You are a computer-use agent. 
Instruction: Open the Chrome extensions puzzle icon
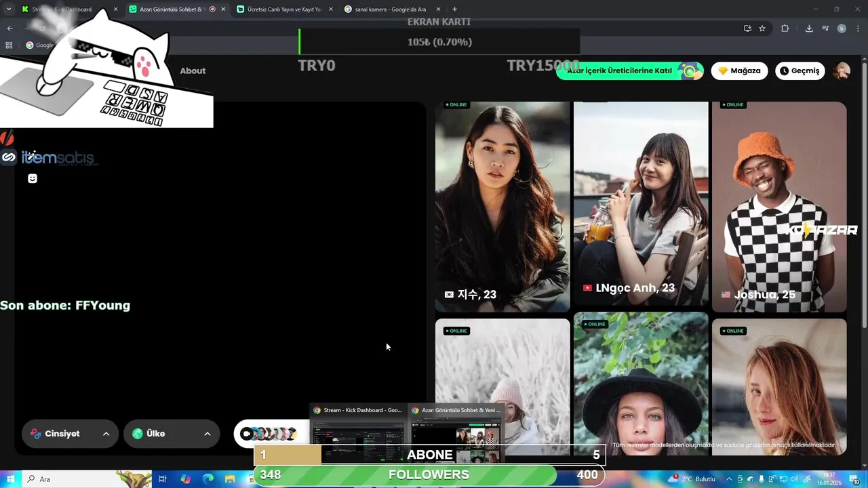point(785,28)
